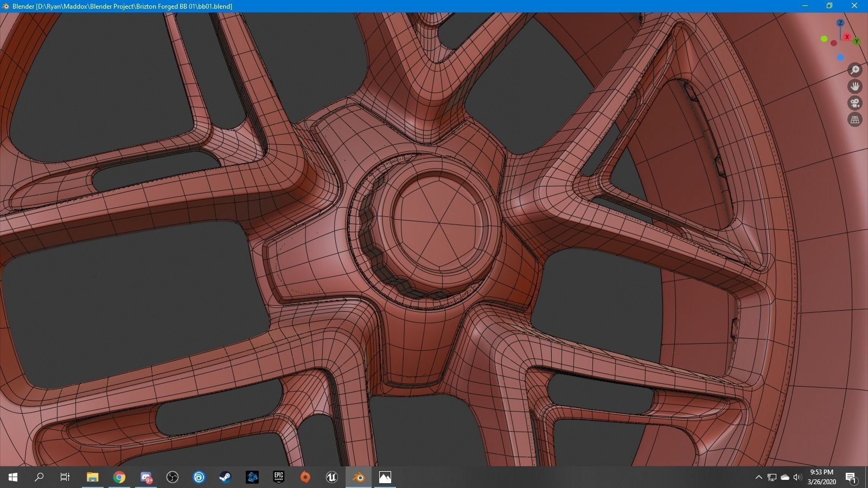Click the red X axis on the gizmo
Screen dimensions: 868x488
[847, 37]
